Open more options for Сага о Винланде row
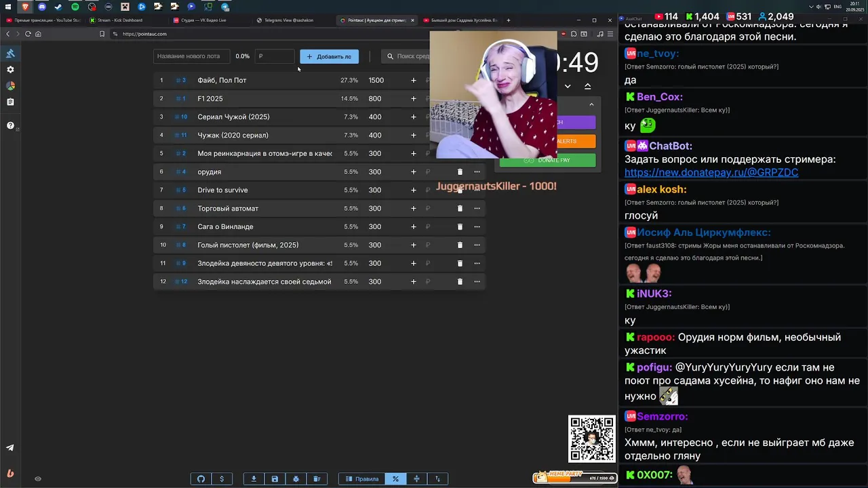The height and width of the screenshot is (488, 868). [x=477, y=226]
